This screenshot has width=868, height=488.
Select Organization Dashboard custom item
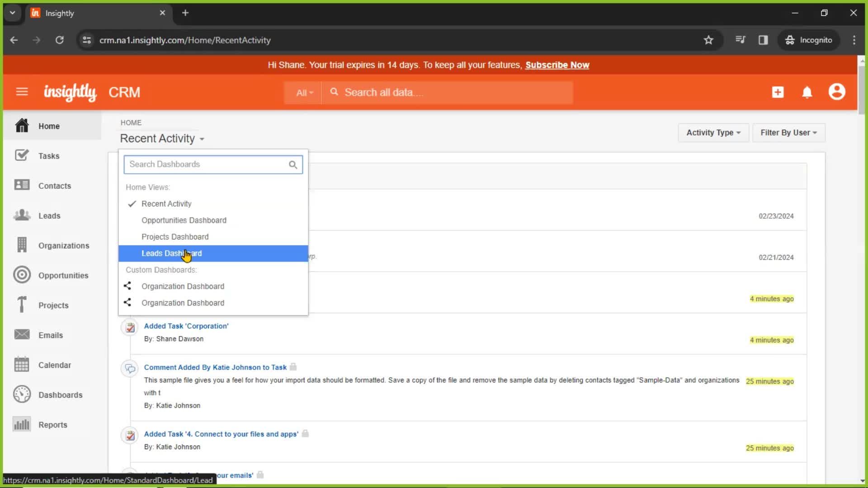point(183,286)
